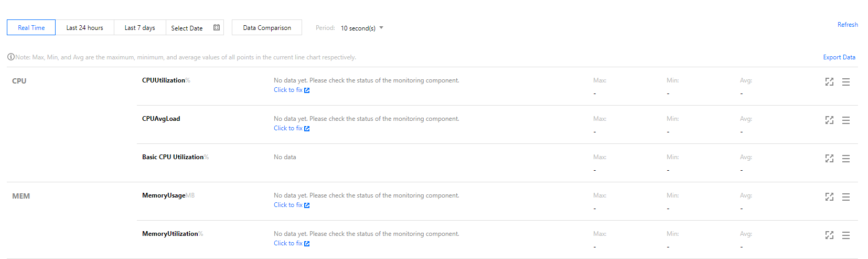868x259 pixels.
Task: Open the hamburger menu for CPUAvgLoad
Action: (846, 120)
